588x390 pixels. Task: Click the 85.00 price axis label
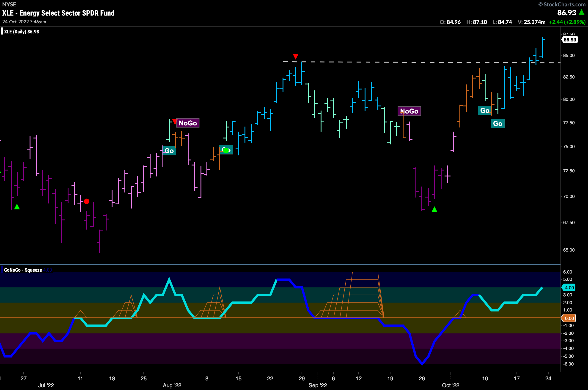tap(569, 55)
